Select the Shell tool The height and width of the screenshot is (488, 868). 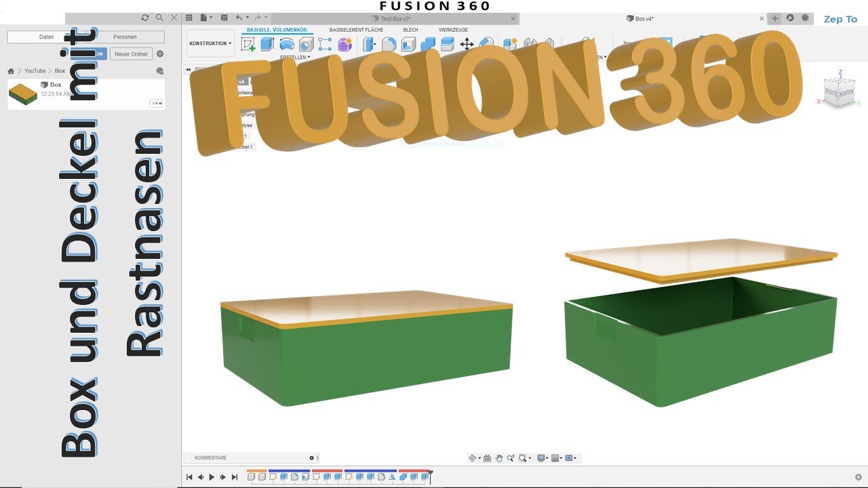pyautogui.click(x=408, y=45)
